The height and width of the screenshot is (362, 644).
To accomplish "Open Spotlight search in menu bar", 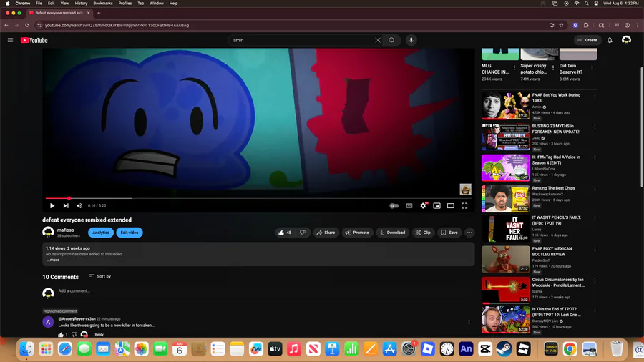I will [586, 4].
